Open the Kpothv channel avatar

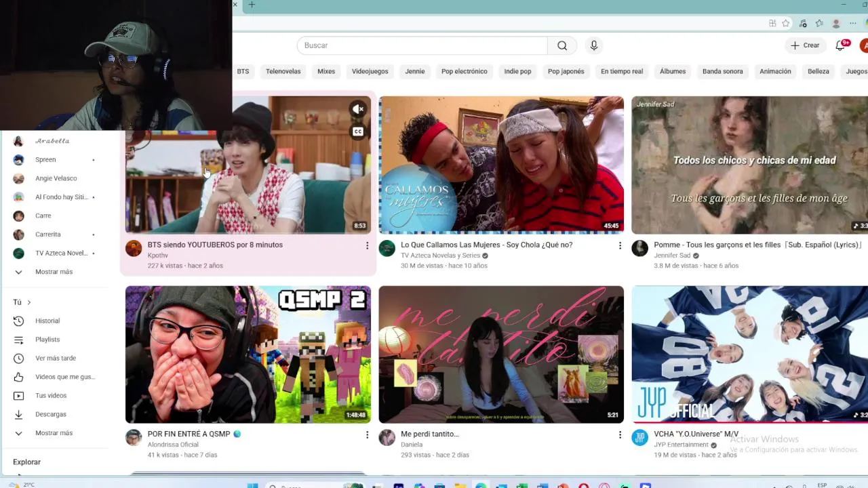[134, 248]
